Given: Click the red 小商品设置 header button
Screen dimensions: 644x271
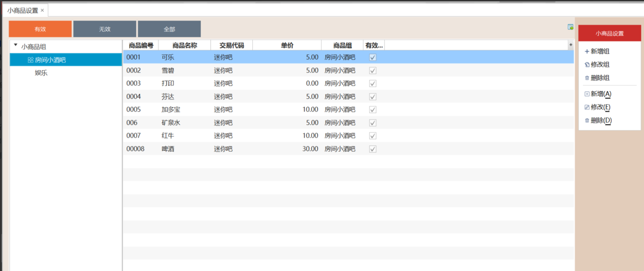Looking at the screenshot, I should (x=609, y=34).
